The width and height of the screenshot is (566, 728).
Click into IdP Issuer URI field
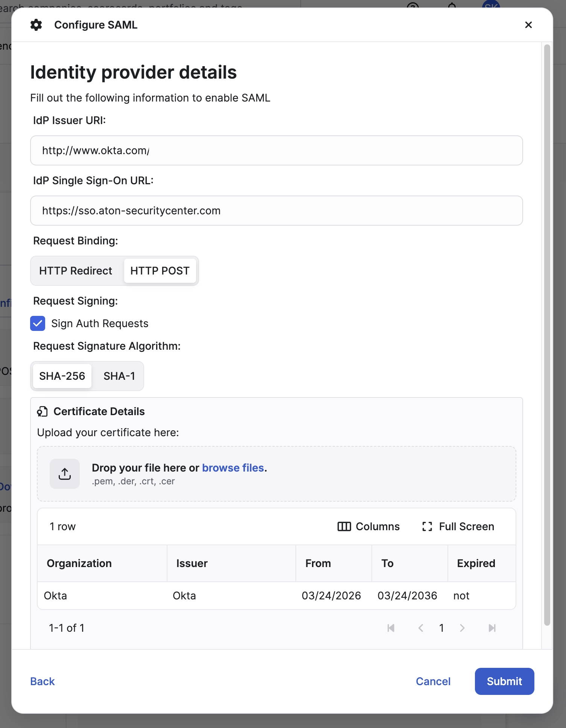tap(276, 150)
